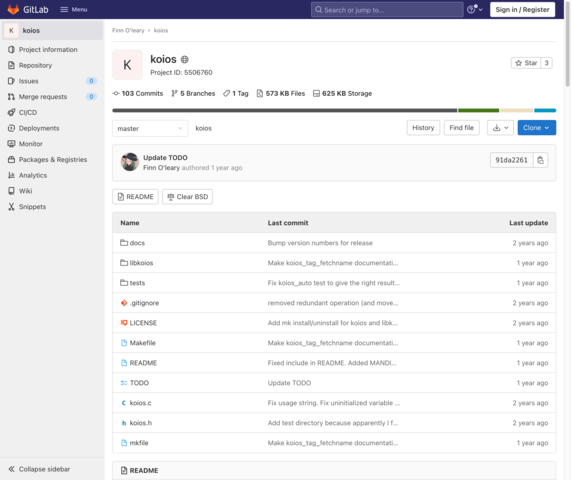The image size is (571, 480).
Task: Star the koios project
Action: click(x=526, y=63)
